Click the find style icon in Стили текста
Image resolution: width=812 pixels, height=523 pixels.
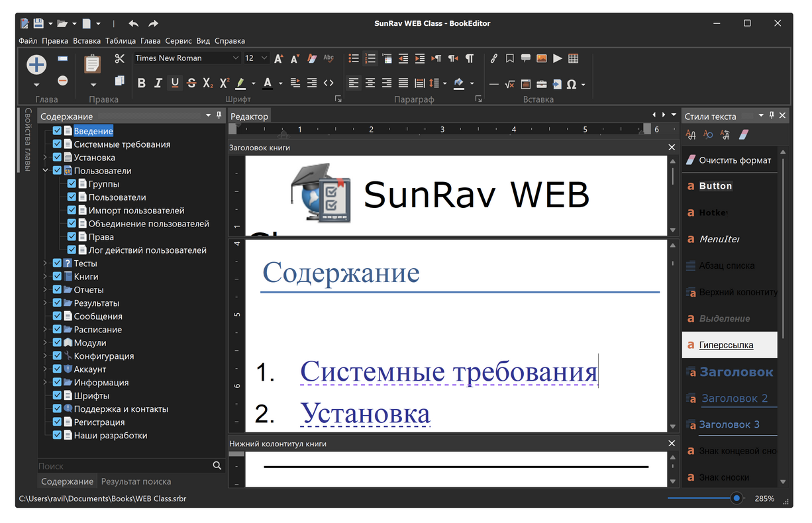pos(708,134)
